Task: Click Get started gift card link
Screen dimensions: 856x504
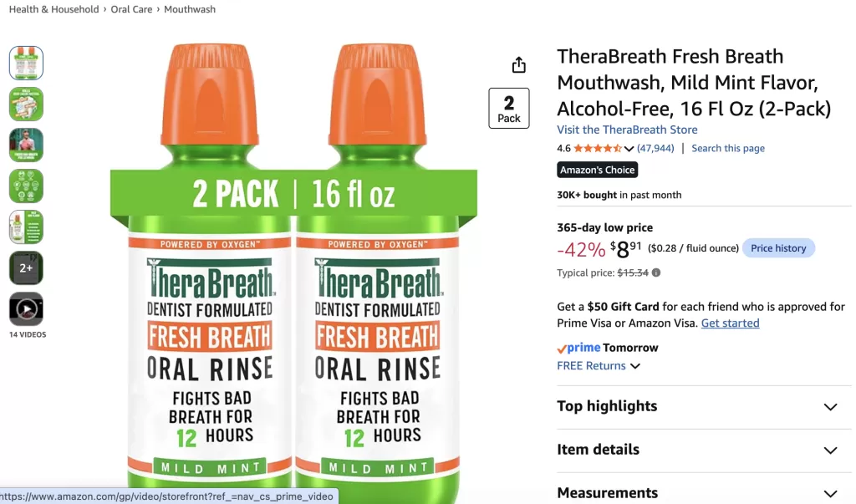Action: [x=730, y=323]
